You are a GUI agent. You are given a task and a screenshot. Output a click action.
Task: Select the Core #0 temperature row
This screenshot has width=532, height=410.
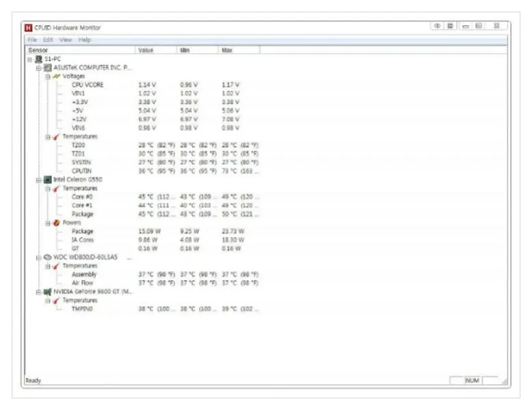point(165,197)
